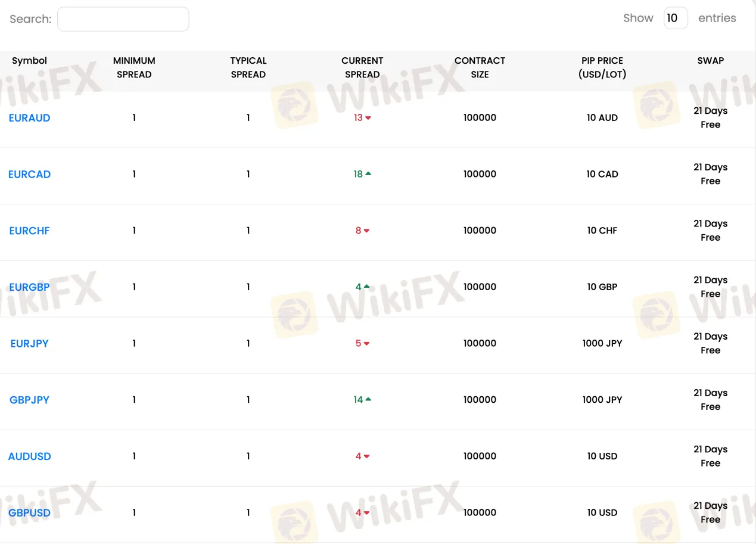Sort by the Current Spread column header
The image size is (756, 544).
[362, 67]
